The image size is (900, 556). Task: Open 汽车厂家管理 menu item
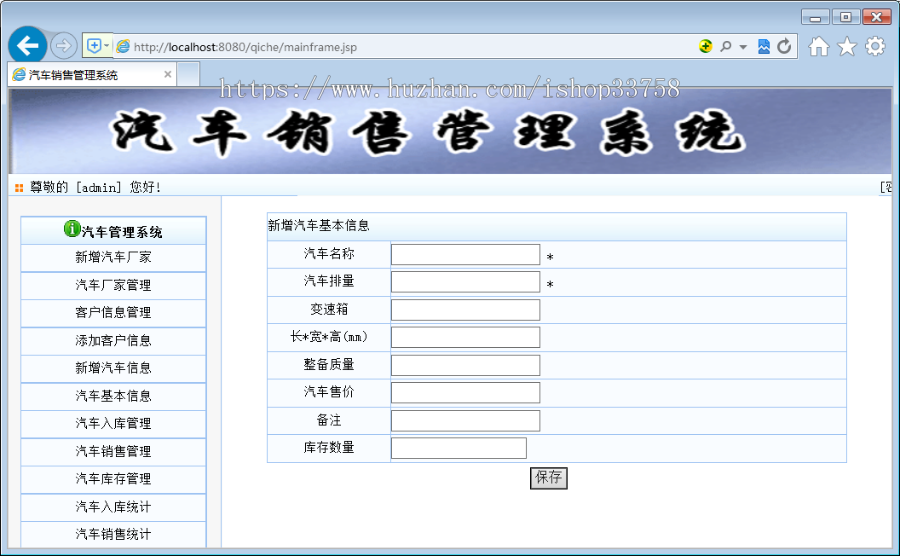[113, 285]
